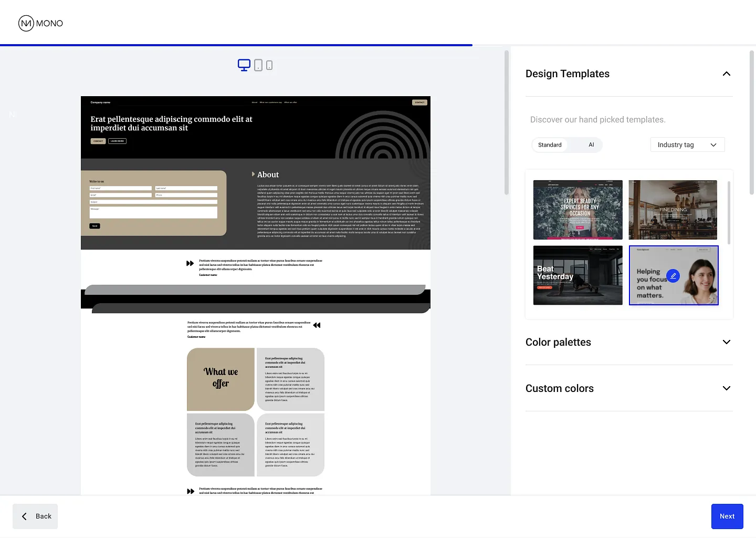756x538 pixels.
Task: Click 'Discover our hand picked templates.' text
Action: 598,120
